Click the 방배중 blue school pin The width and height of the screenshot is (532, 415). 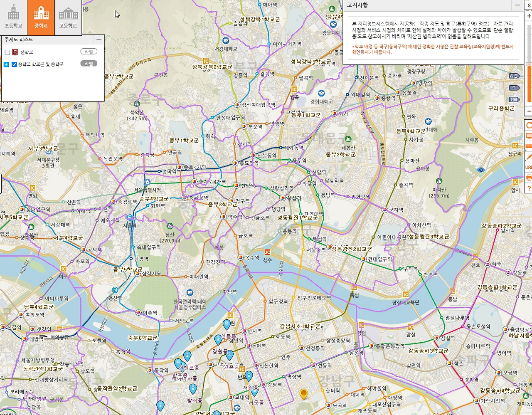tap(193, 389)
